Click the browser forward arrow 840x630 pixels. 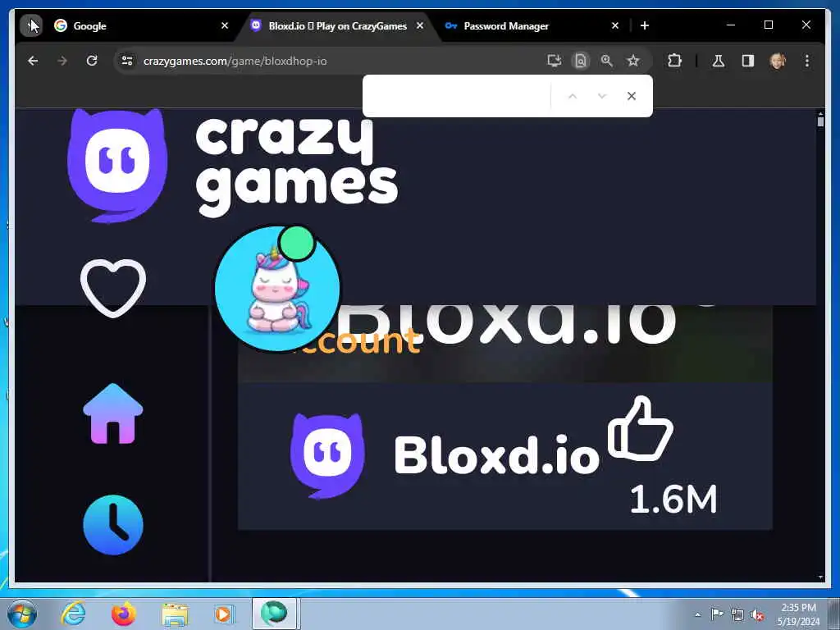coord(62,61)
